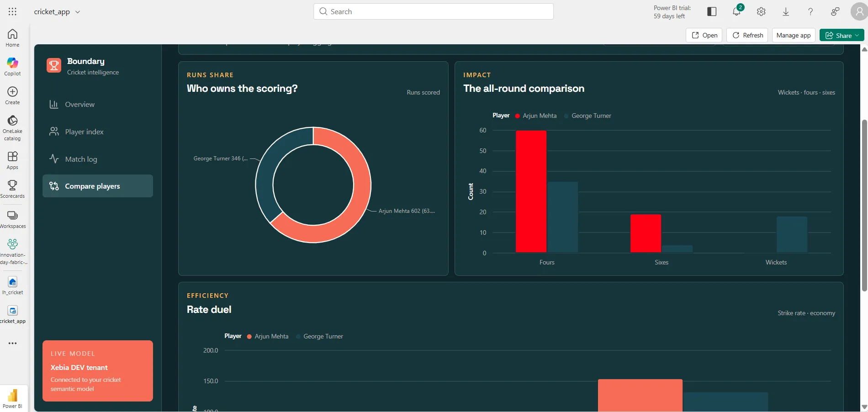This screenshot has height=412, width=868.
Task: Click the Xebia DEV tenant card
Action: [98, 371]
